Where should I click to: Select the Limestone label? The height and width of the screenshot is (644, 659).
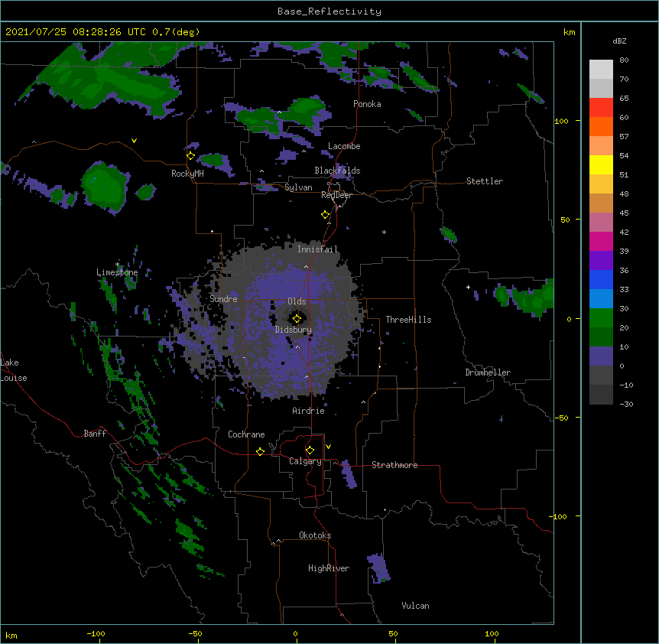(x=117, y=272)
